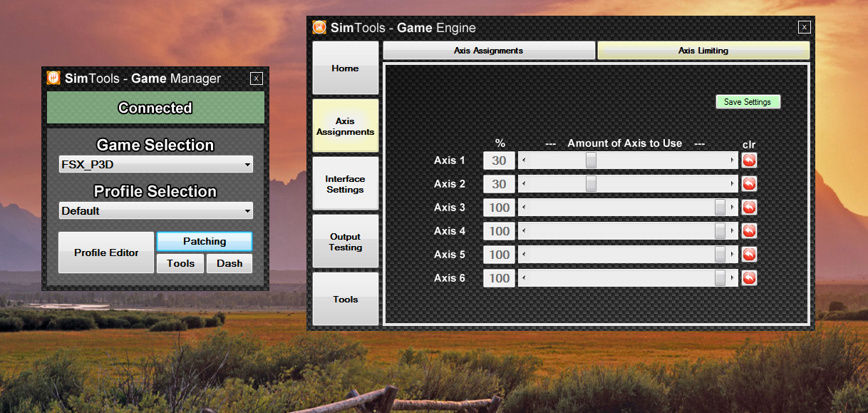The width and height of the screenshot is (868, 413).
Task: Click the 'Axis 6' row label
Action: 450,278
